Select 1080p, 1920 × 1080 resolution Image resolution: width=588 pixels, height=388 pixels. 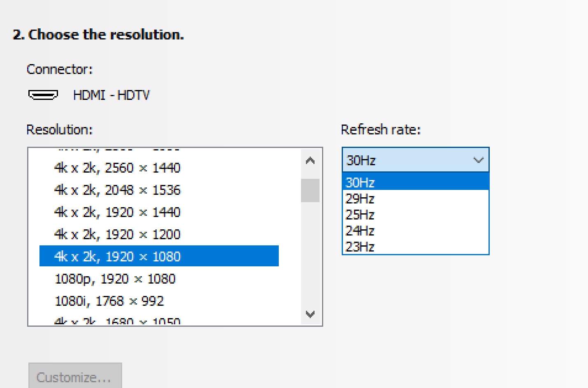pos(115,279)
